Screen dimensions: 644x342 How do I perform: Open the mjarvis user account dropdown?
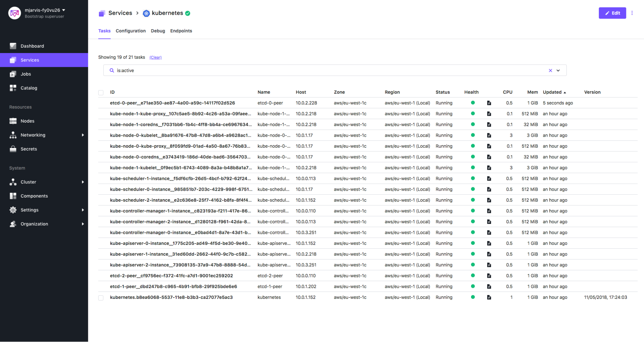point(63,10)
